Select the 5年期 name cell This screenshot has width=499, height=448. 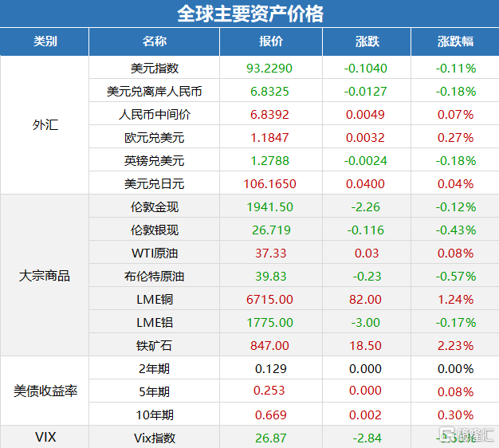[155, 391]
